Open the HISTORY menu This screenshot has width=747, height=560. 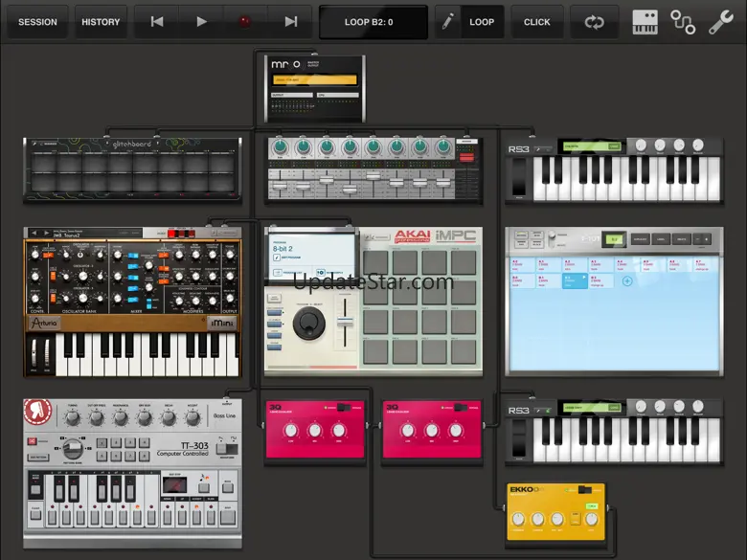point(101,22)
